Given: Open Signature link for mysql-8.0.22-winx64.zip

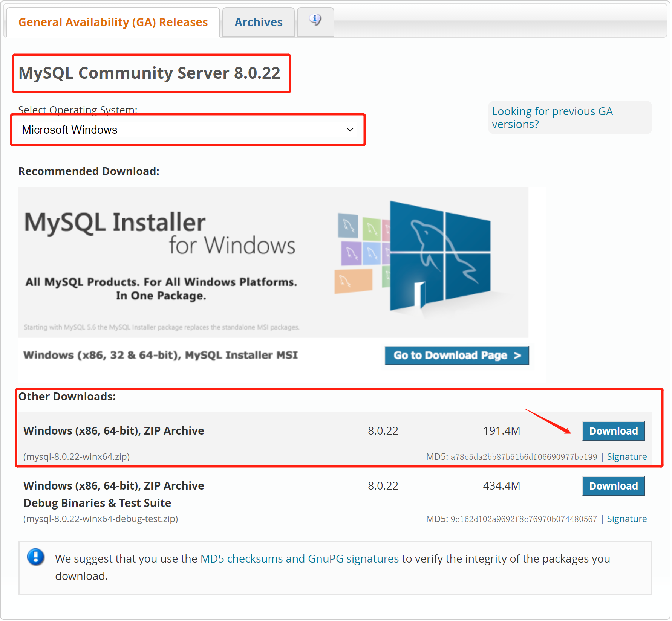Looking at the screenshot, I should coord(627,457).
